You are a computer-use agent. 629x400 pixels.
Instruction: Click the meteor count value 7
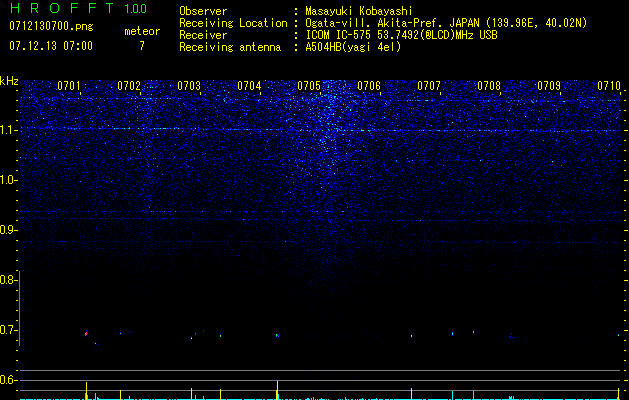(x=142, y=46)
